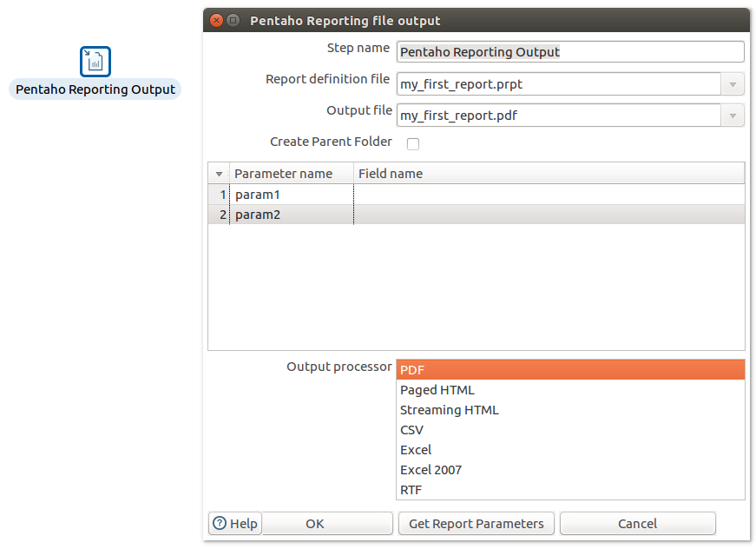756x549 pixels.
Task: Toggle the Create Parent Folder checkbox
Action: 412,143
